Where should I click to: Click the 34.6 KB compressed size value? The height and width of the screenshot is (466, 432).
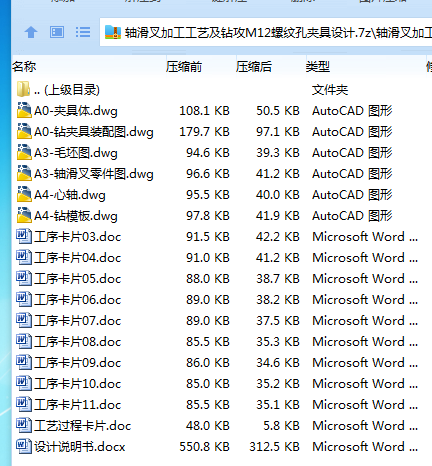278,363
